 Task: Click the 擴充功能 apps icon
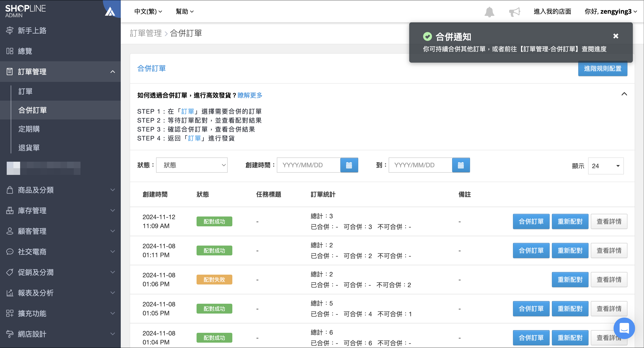(10, 313)
